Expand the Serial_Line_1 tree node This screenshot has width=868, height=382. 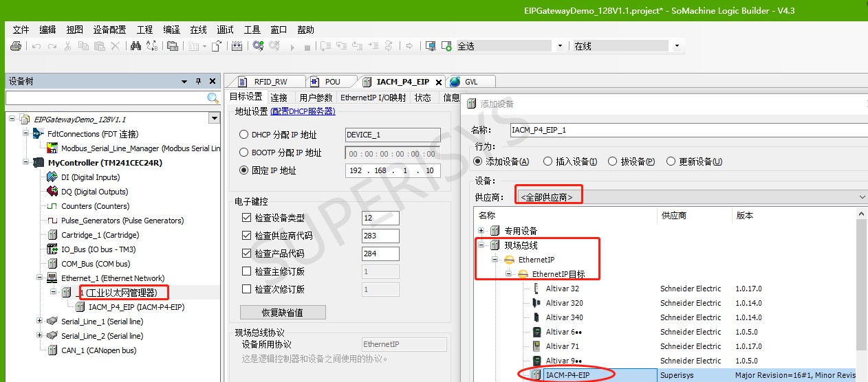(39, 322)
